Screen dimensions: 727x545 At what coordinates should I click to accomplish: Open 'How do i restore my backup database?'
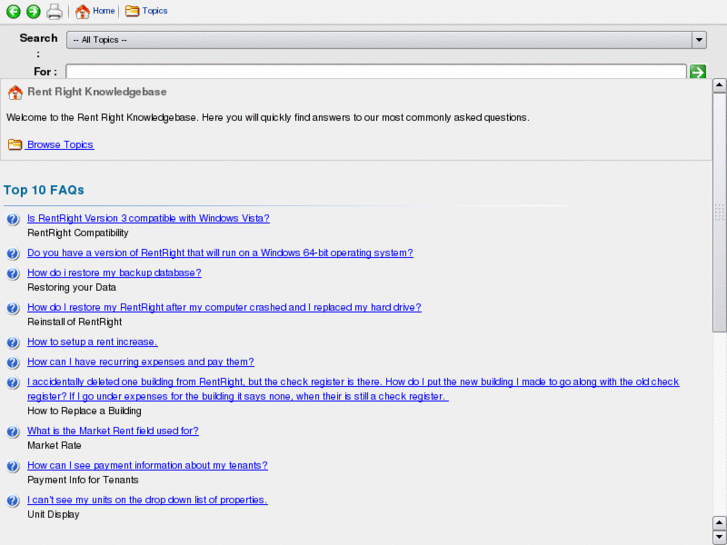[x=115, y=273]
